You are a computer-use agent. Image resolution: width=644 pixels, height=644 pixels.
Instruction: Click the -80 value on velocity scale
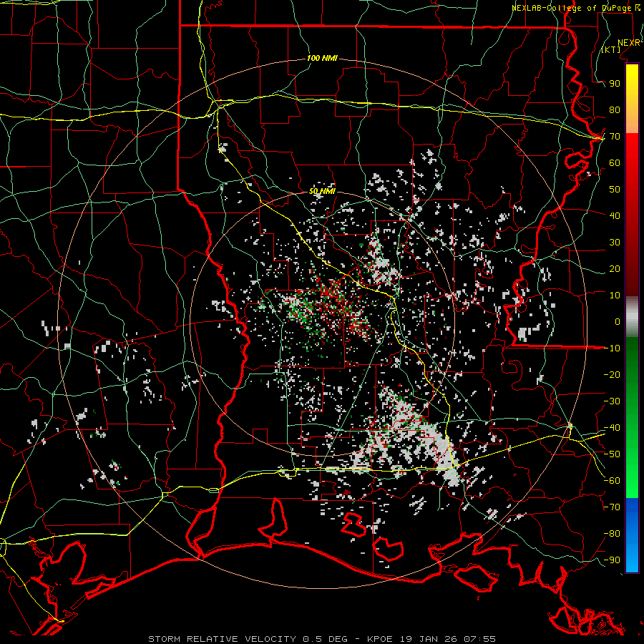pos(612,534)
